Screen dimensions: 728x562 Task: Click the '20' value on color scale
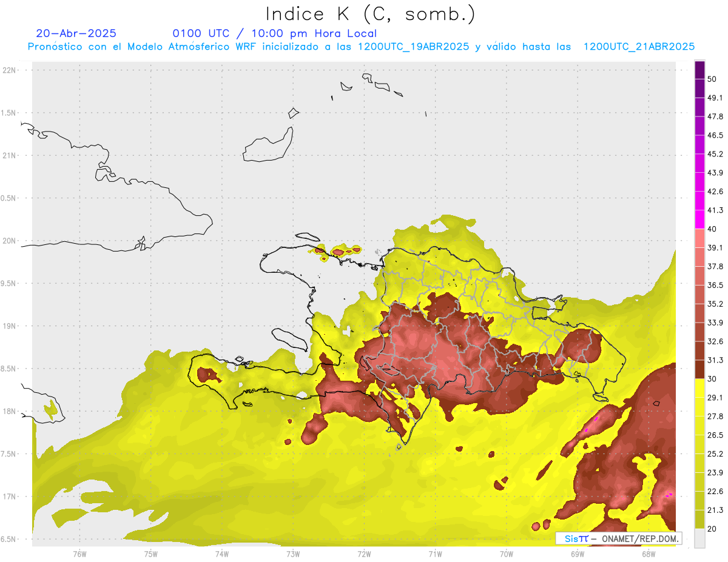[x=713, y=528]
